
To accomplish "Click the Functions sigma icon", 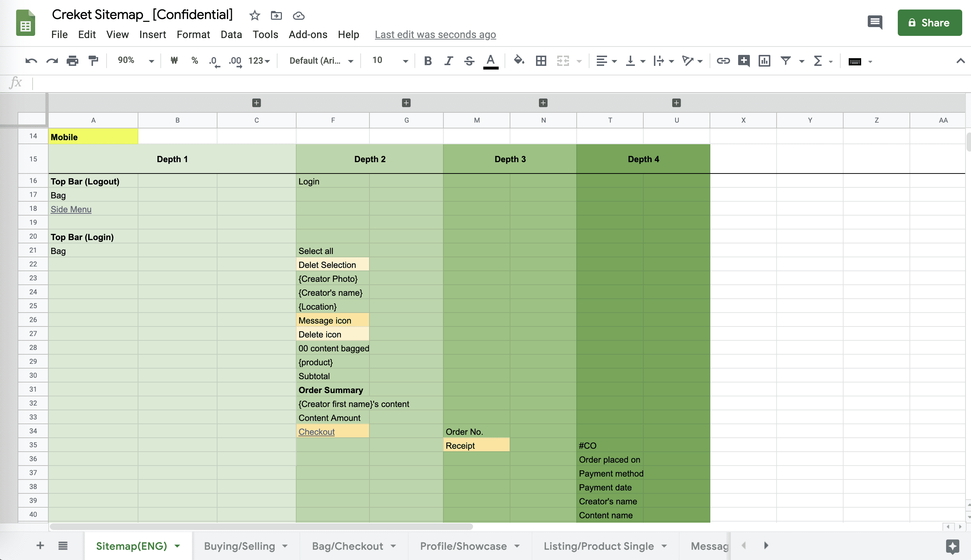I will point(818,61).
